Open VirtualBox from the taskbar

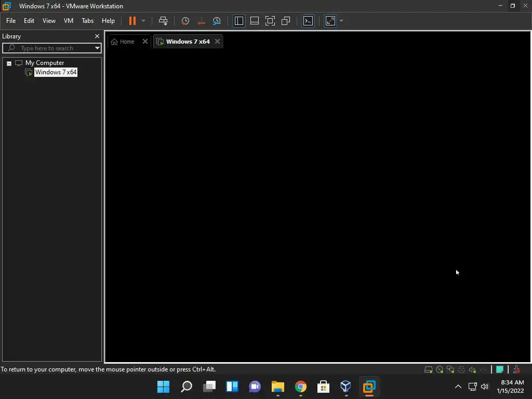coord(346,387)
